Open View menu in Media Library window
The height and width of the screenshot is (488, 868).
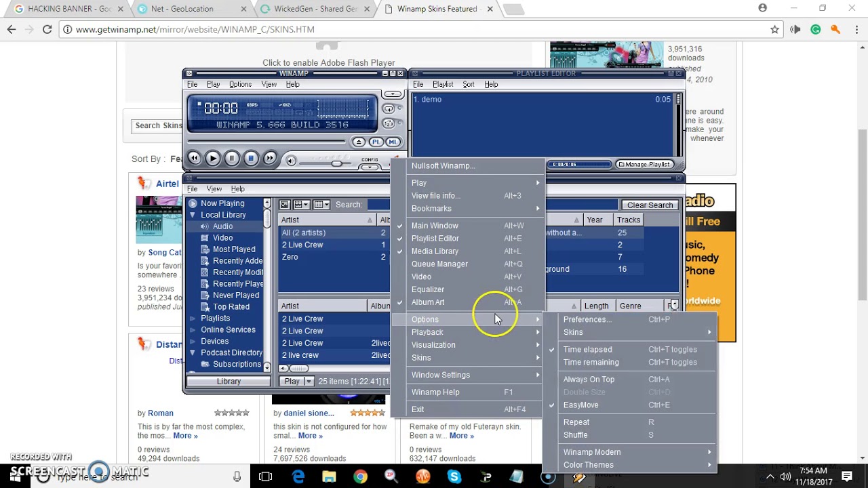pos(214,189)
